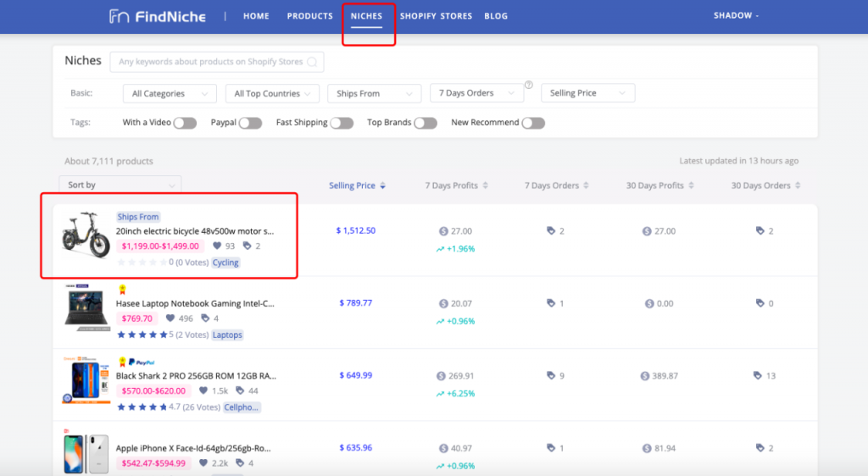868x476 pixels.
Task: Open the BLOG nav item
Action: click(496, 16)
